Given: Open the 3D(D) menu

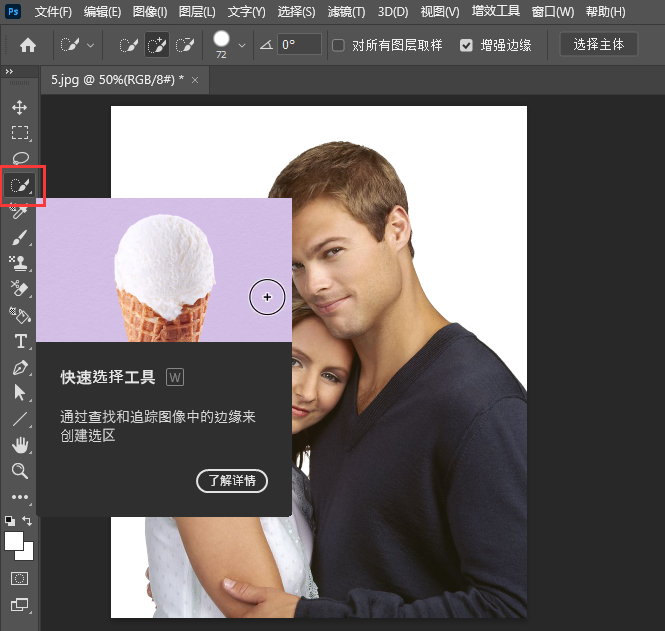Looking at the screenshot, I should tap(393, 12).
